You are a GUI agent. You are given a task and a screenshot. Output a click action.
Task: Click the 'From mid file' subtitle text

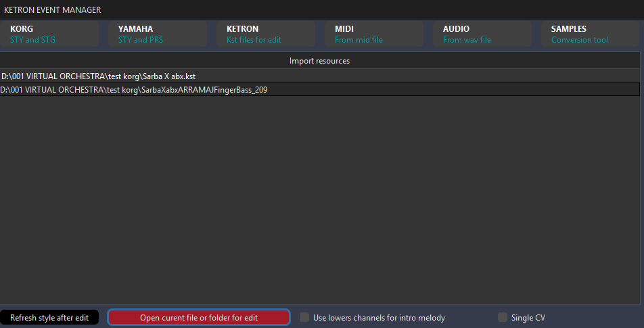[359, 40]
